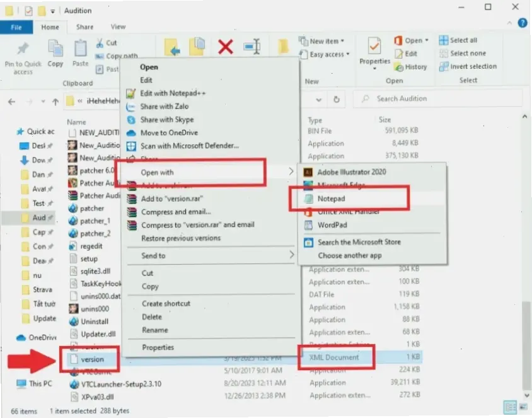The width and height of the screenshot is (532, 418).
Task: Click the red Delete X icon
Action: tap(225, 47)
